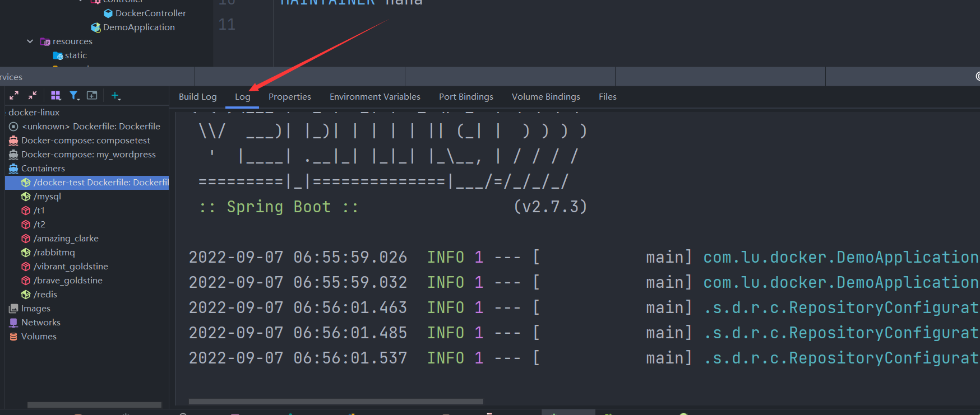Select Docker-compose: composetest item
This screenshot has width=980, height=415.
click(86, 141)
